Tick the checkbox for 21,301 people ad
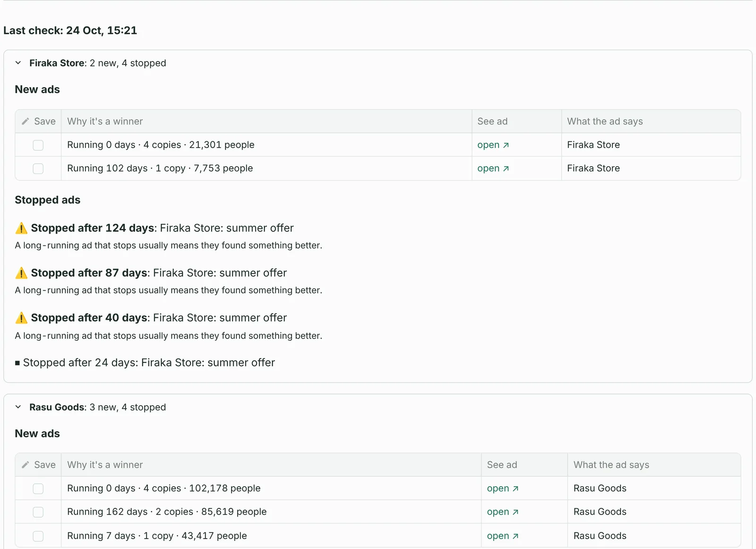Screen dimensions: 756x549 point(38,145)
